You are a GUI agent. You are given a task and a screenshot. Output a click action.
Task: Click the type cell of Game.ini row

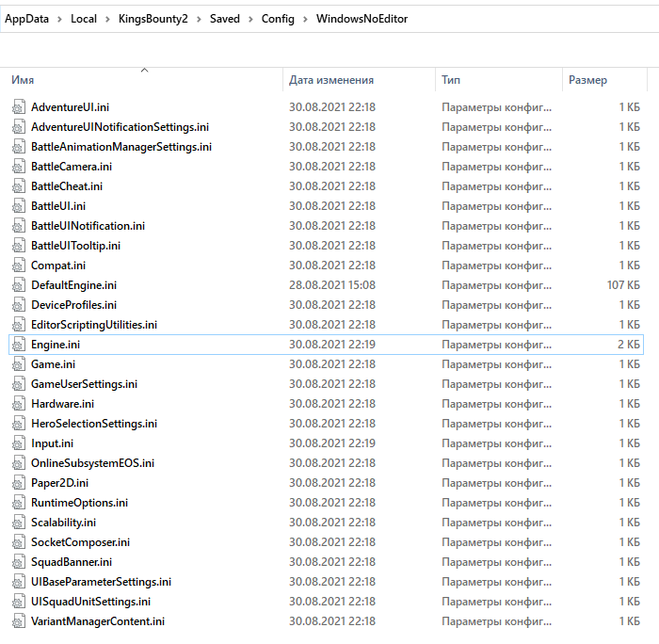tap(496, 364)
